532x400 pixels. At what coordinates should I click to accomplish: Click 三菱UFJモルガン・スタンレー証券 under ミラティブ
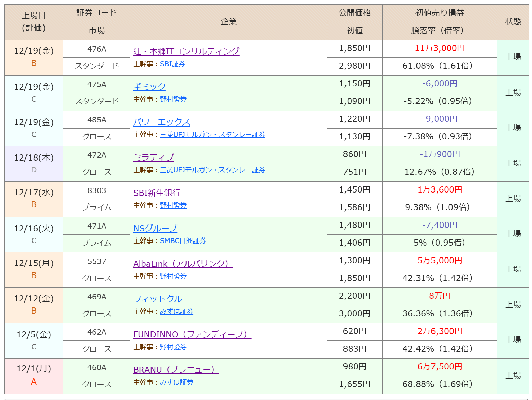[x=212, y=170]
